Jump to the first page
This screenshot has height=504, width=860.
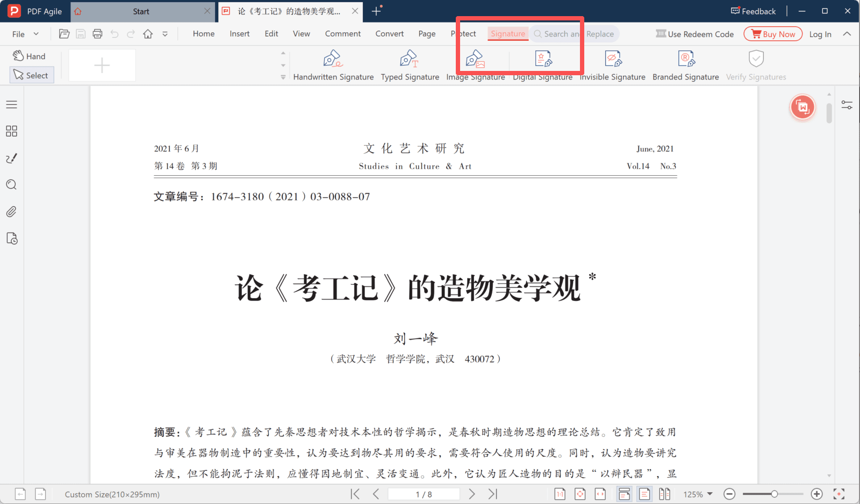355,494
